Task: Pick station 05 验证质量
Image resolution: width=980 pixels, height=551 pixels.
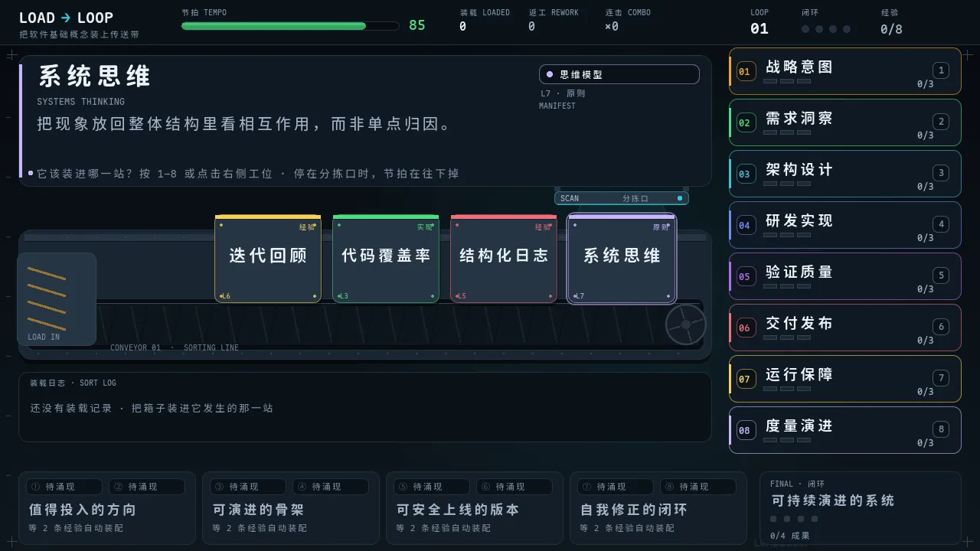Action: 845,276
